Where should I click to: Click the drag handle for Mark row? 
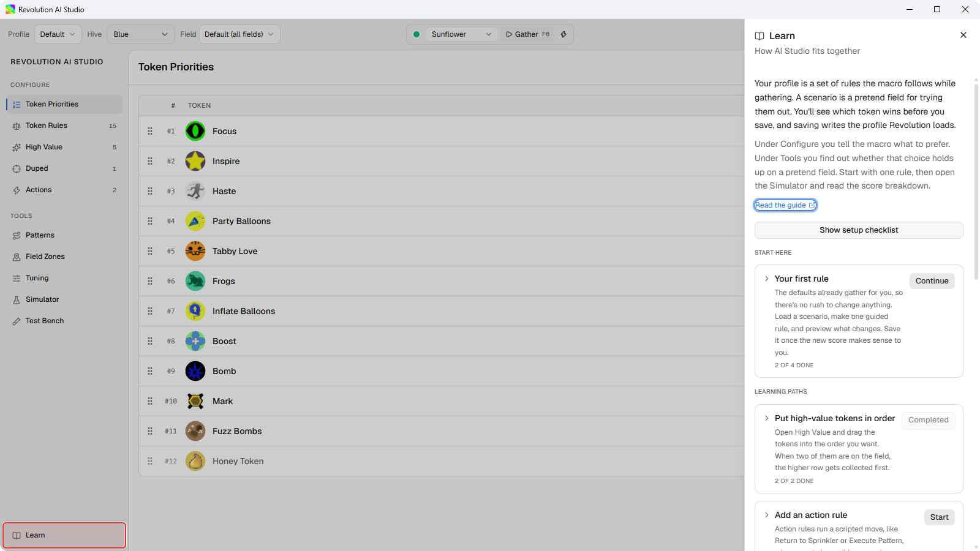pos(150,401)
